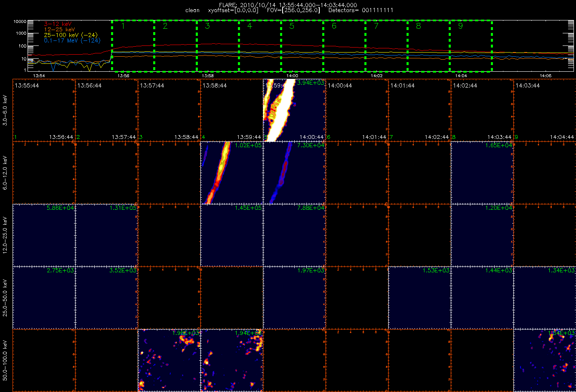Click the '14:06' lightcurve time axis tick
Viewport: 576px width, 392px height.
(546, 76)
